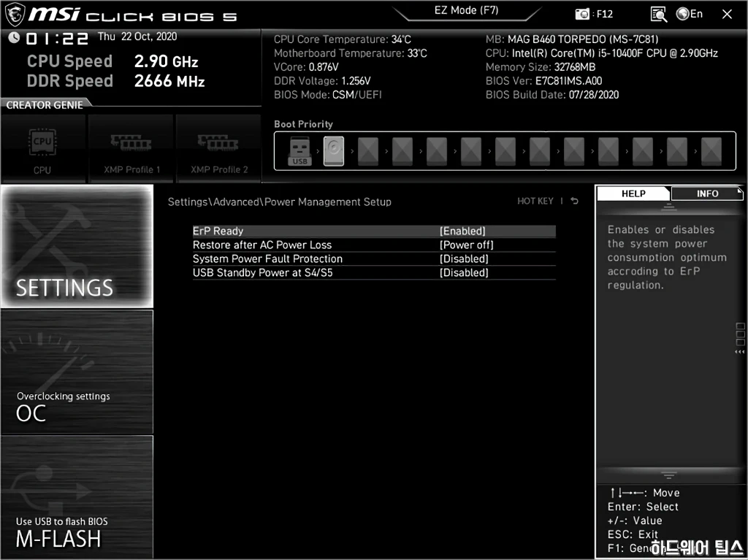Open the BIOS search magnifier icon

(658, 15)
